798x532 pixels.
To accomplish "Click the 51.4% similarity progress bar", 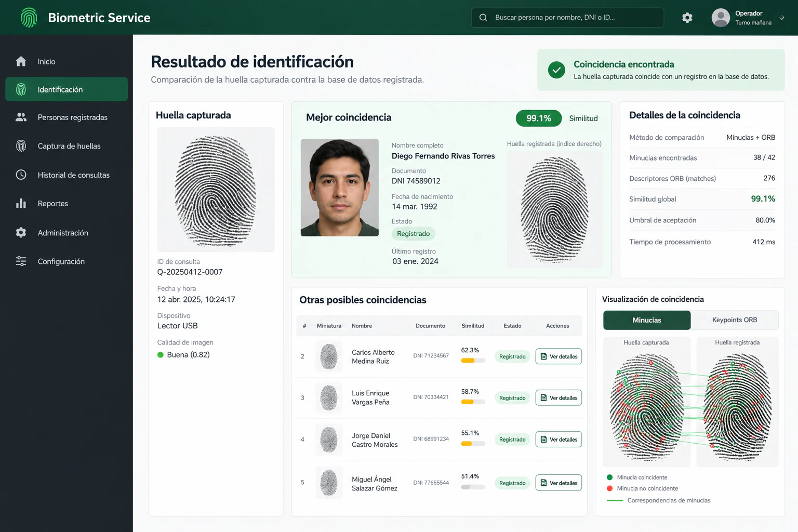I will (473, 487).
